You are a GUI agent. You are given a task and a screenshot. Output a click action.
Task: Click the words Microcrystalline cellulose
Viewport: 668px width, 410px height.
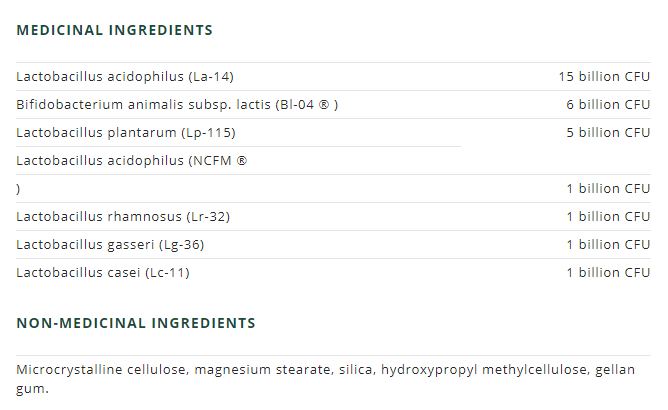pos(101,370)
